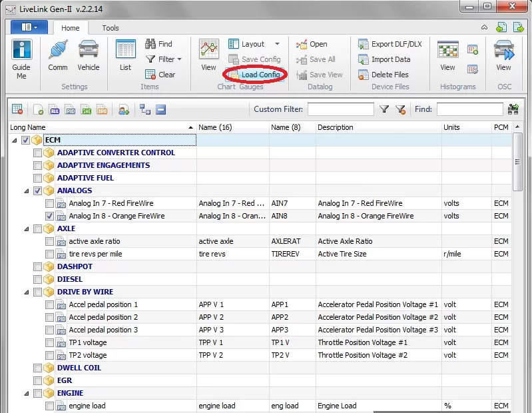Check Analog In 7 - Red FireWire
Image resolution: width=532 pixels, height=413 pixels.
click(49, 203)
